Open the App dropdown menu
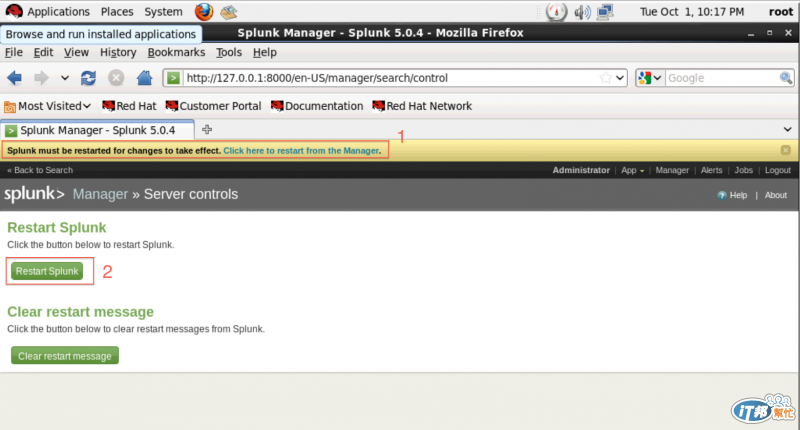 [x=633, y=170]
